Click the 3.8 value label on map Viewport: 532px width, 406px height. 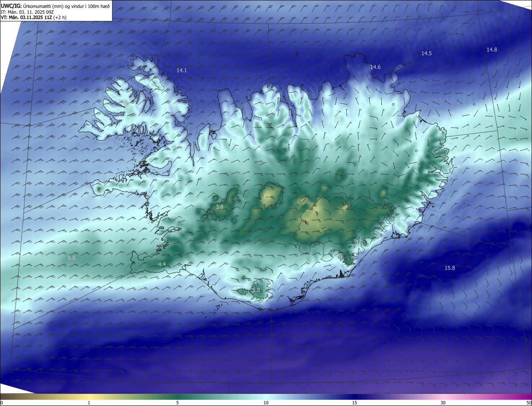[x=219, y=207]
